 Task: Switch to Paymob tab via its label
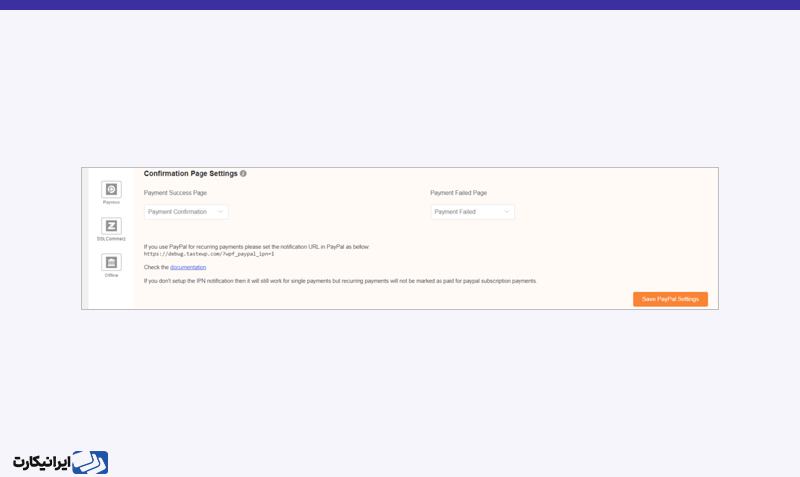click(111, 202)
